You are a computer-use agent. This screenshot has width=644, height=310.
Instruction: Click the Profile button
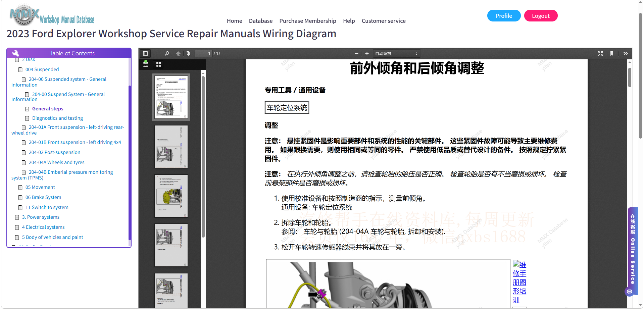point(504,16)
